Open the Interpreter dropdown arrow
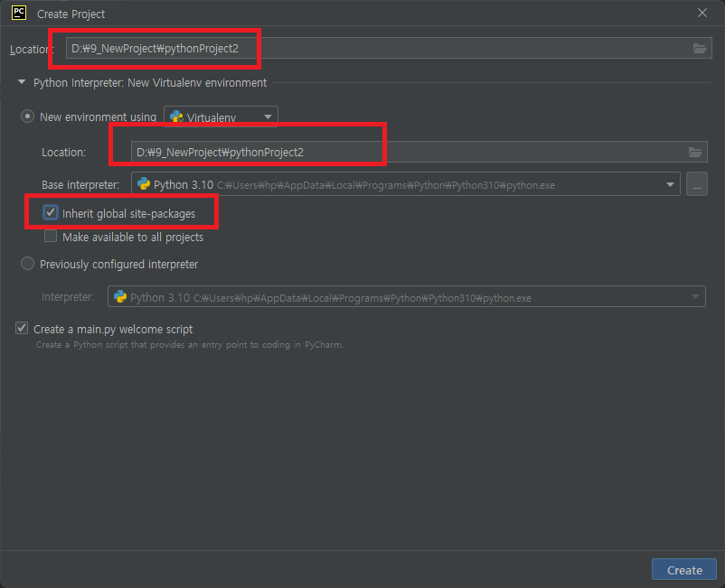This screenshot has height=588, width=725. [695, 297]
